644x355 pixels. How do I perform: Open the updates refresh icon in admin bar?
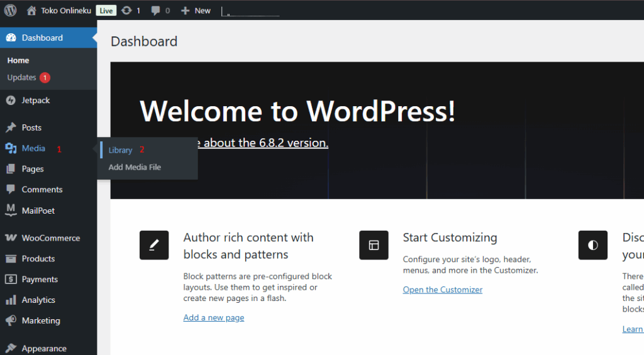click(x=126, y=11)
